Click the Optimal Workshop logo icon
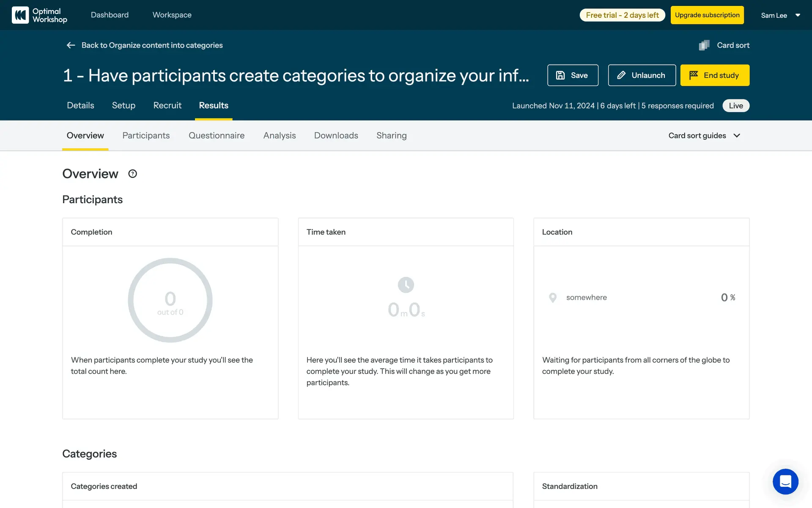Viewport: 812px width, 508px height. [20, 15]
